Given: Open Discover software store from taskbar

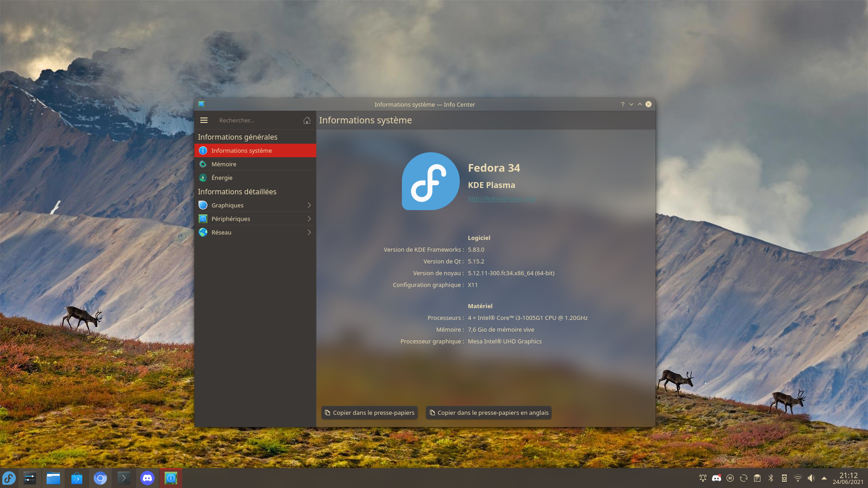Looking at the screenshot, I should pyautogui.click(x=77, y=478).
